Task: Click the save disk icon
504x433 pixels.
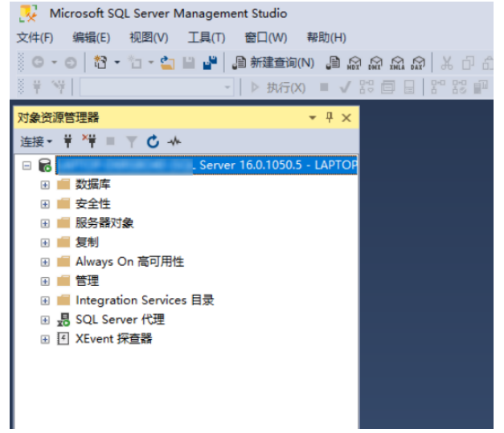Action: 189,63
